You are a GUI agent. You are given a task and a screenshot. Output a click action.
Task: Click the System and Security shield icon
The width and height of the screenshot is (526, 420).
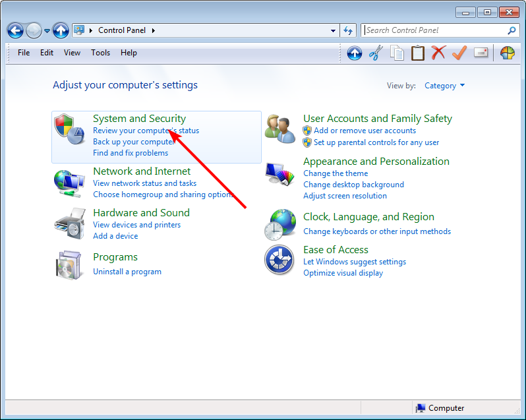pos(69,129)
